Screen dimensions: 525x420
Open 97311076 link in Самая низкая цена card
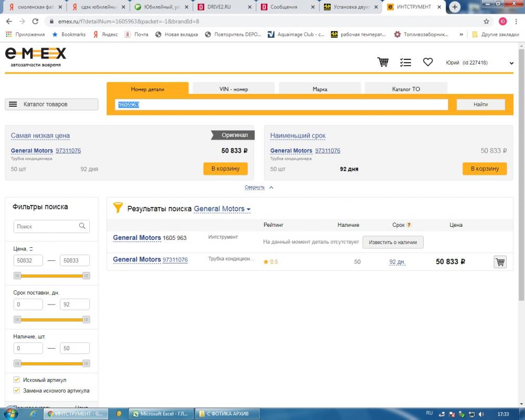tap(68, 151)
